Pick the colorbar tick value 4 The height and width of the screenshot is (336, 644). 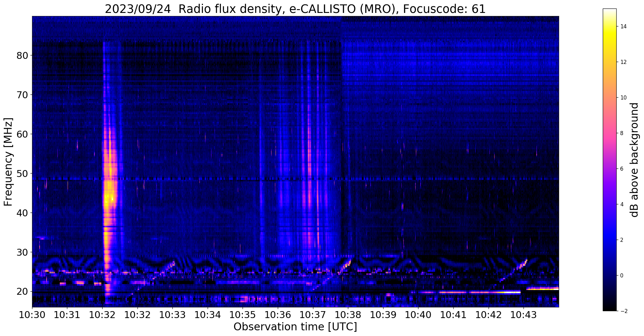click(x=622, y=204)
